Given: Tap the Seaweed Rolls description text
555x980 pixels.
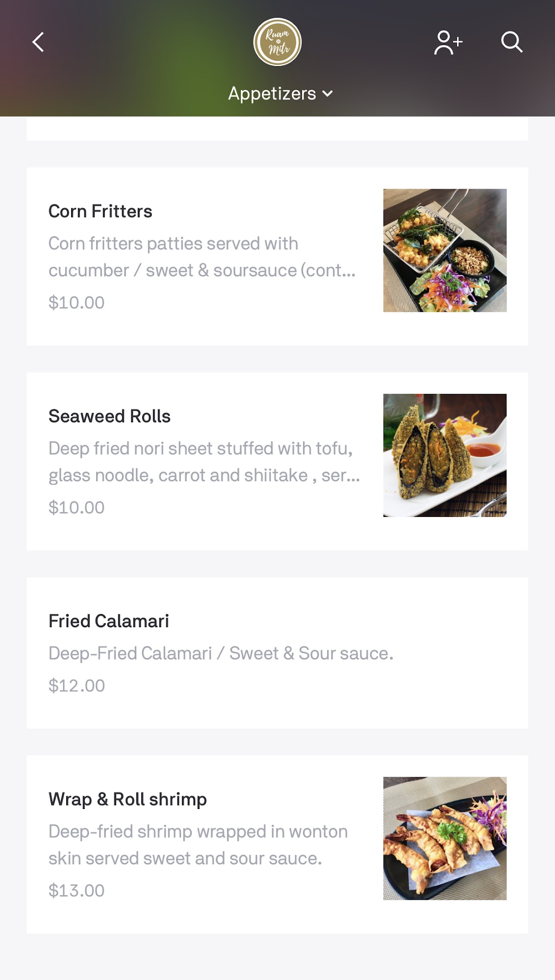Looking at the screenshot, I should coord(203,462).
